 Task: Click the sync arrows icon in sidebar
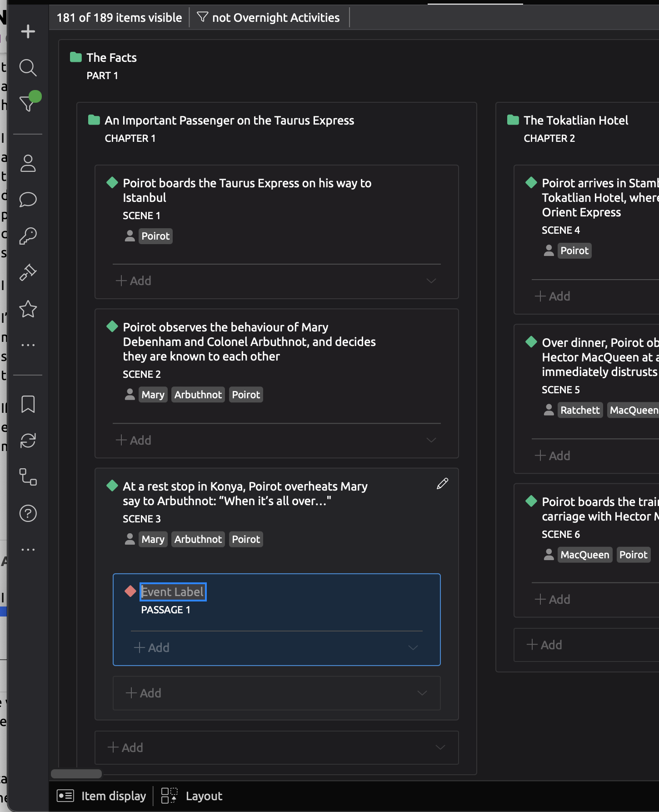point(28,441)
